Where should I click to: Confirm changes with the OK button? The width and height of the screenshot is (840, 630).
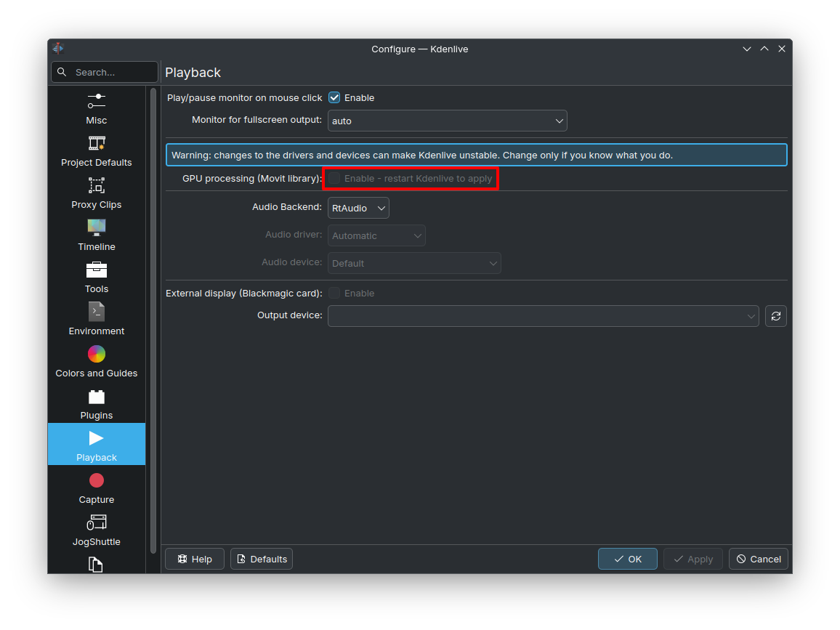(628, 559)
